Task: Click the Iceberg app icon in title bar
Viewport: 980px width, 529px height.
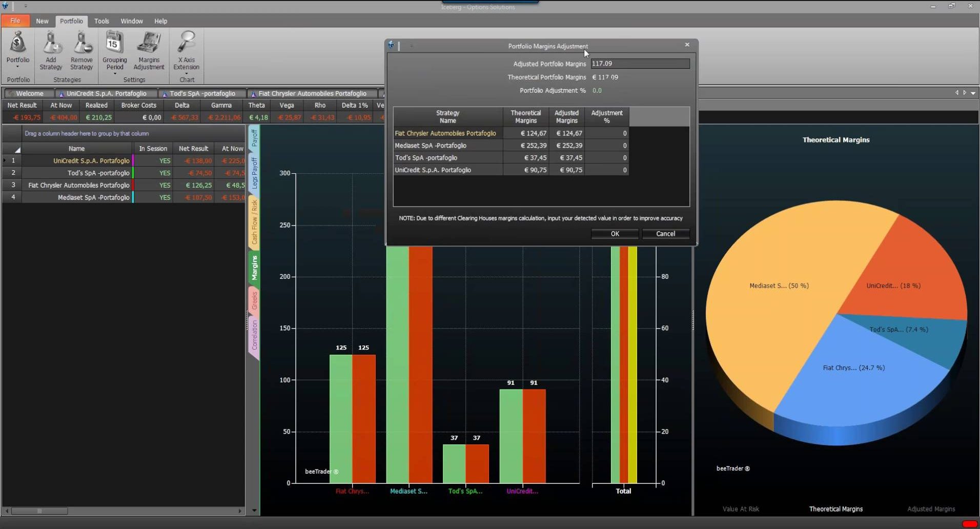Action: (5, 6)
